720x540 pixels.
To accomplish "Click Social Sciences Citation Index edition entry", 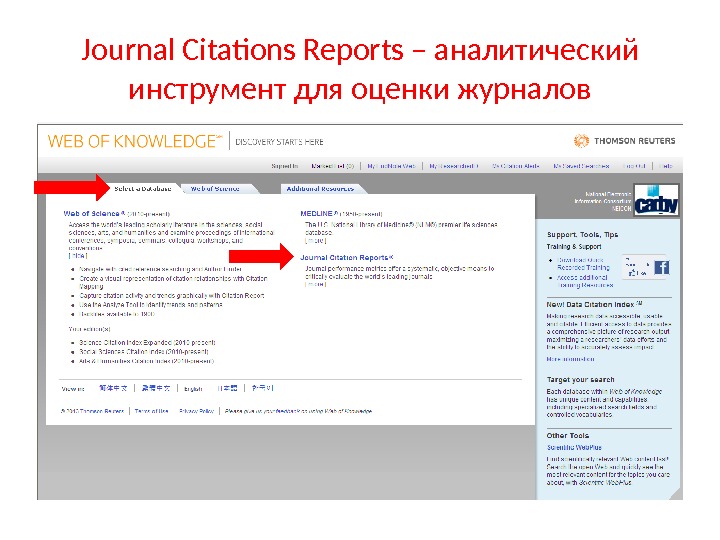I will [144, 352].
